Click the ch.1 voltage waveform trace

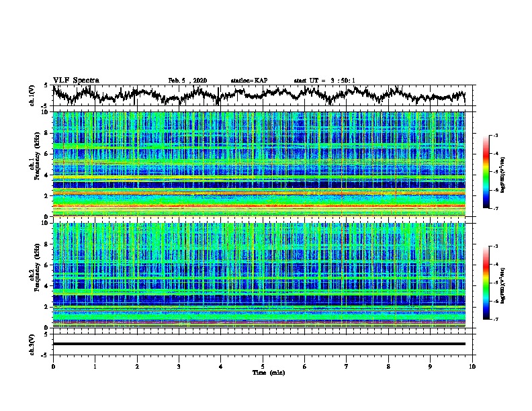coord(259,95)
